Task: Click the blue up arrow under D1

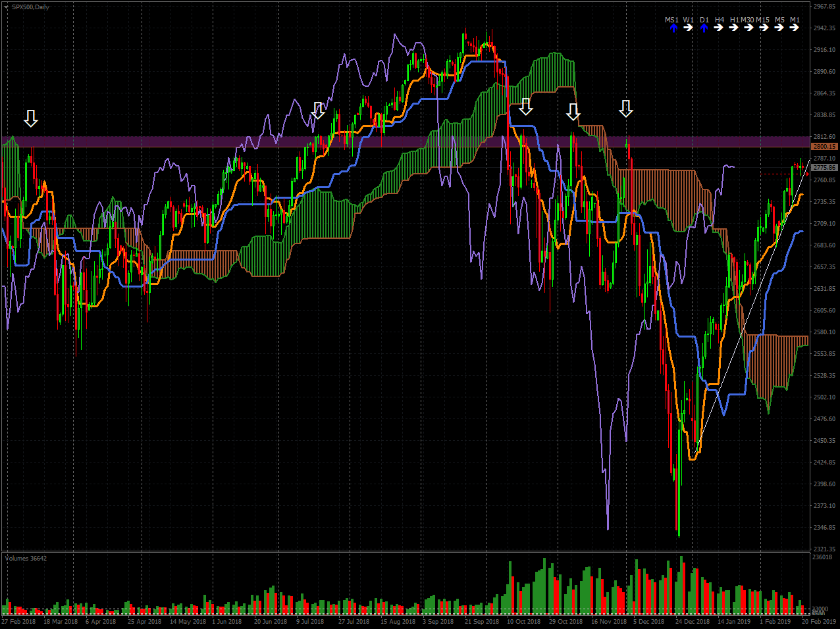Action: click(x=704, y=28)
